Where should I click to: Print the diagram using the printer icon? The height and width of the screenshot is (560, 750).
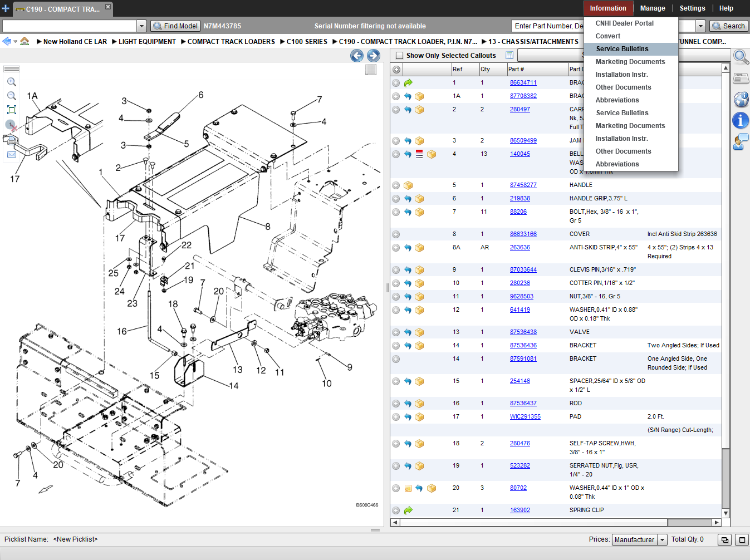11,140
